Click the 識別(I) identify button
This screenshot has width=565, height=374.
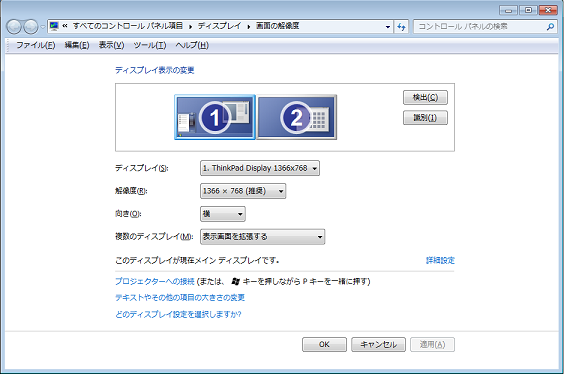pos(425,117)
